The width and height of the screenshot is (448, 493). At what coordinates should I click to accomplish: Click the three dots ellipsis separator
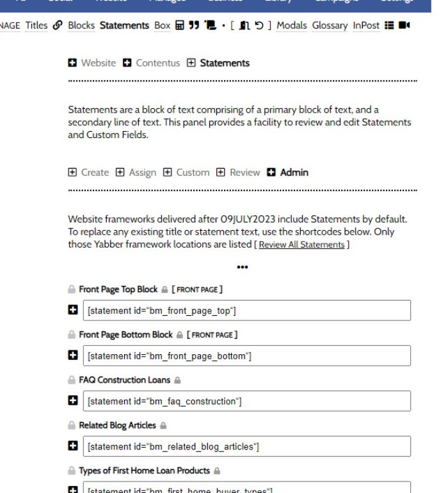point(243,267)
